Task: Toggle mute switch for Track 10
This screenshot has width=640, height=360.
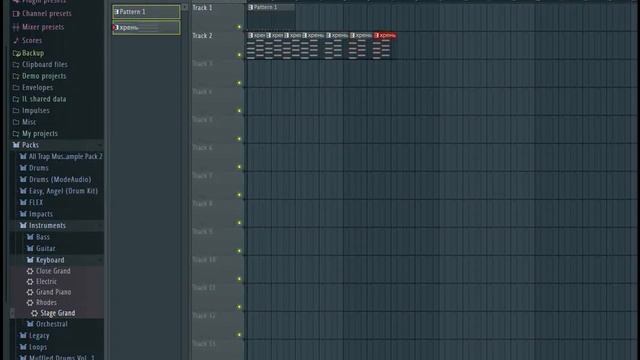Action: [x=239, y=279]
